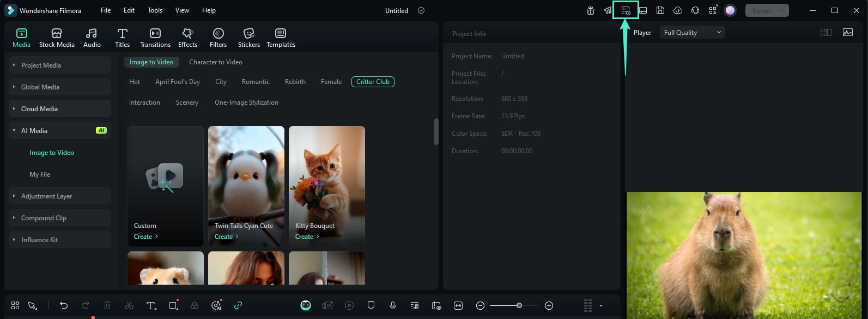Click the template list vertical scrollbar

click(x=436, y=131)
